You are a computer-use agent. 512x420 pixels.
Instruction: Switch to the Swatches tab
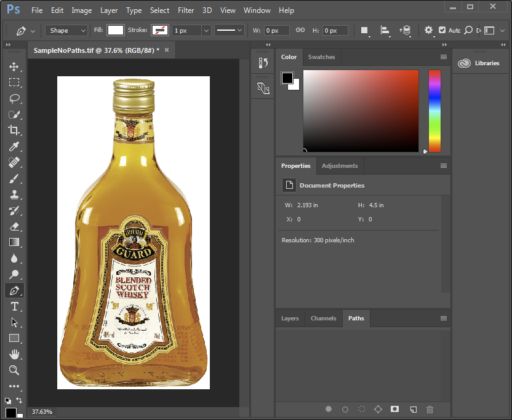322,57
